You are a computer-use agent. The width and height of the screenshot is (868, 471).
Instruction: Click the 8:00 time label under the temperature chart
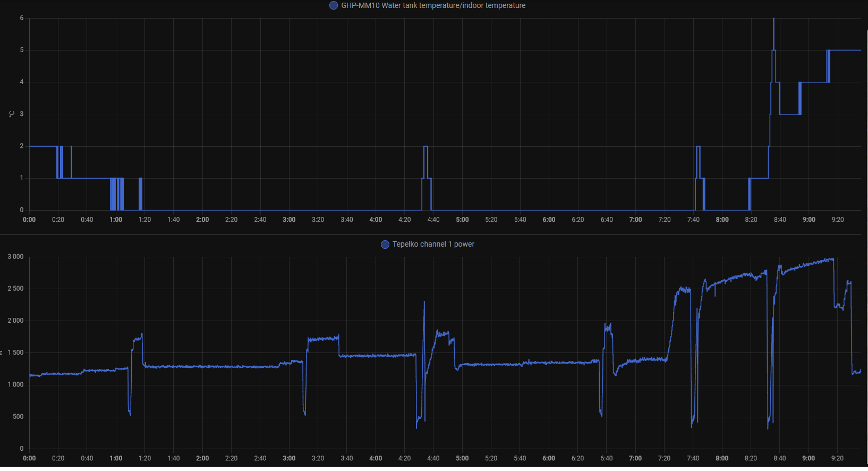722,220
